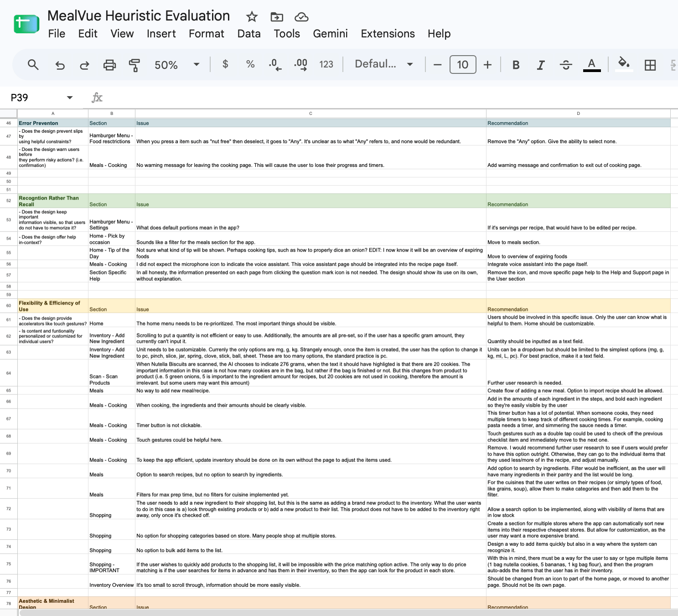Expand the name box dropdown arrow
This screenshot has height=616, width=678.
pos(70,98)
